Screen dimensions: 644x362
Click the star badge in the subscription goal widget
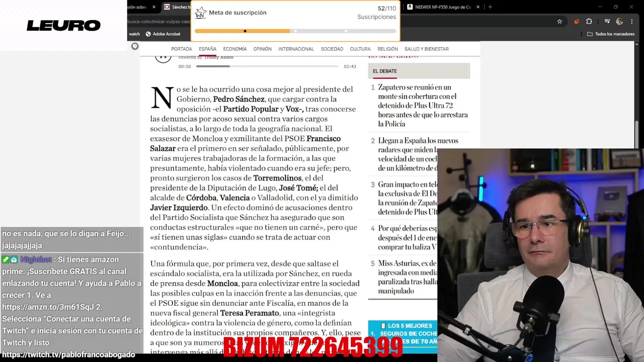[201, 13]
